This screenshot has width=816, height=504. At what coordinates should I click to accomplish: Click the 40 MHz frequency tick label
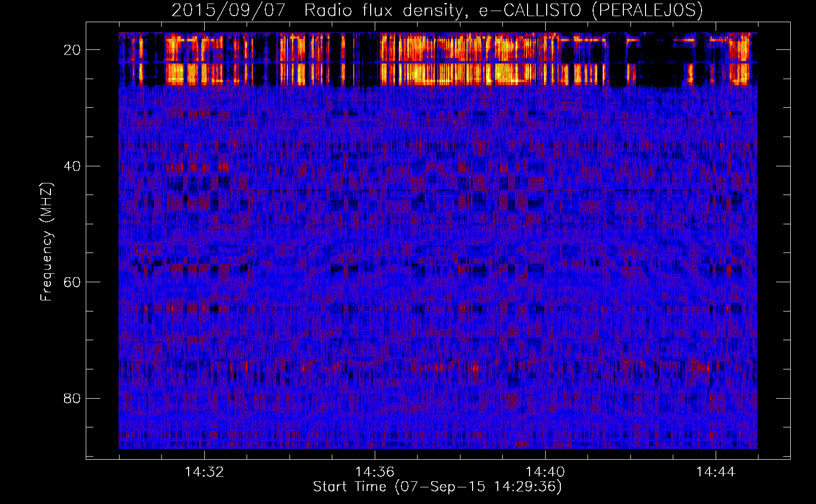73,166
